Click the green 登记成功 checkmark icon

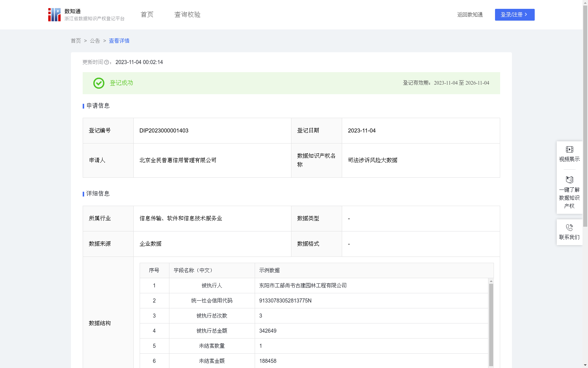[x=98, y=83]
